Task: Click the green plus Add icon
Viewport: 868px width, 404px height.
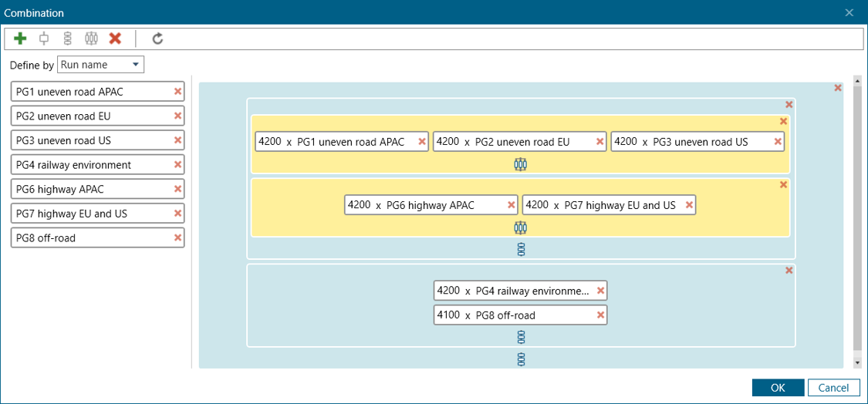Action: pos(21,39)
